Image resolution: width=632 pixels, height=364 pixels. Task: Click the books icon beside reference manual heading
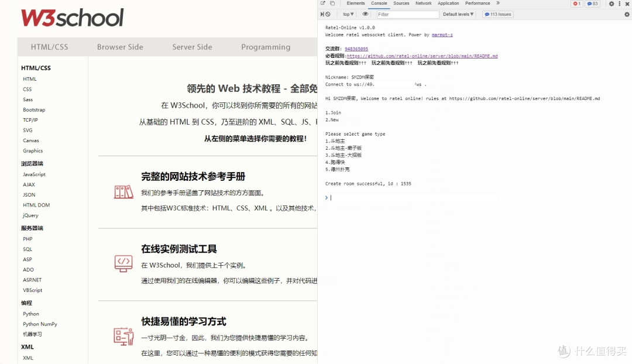coord(123,192)
